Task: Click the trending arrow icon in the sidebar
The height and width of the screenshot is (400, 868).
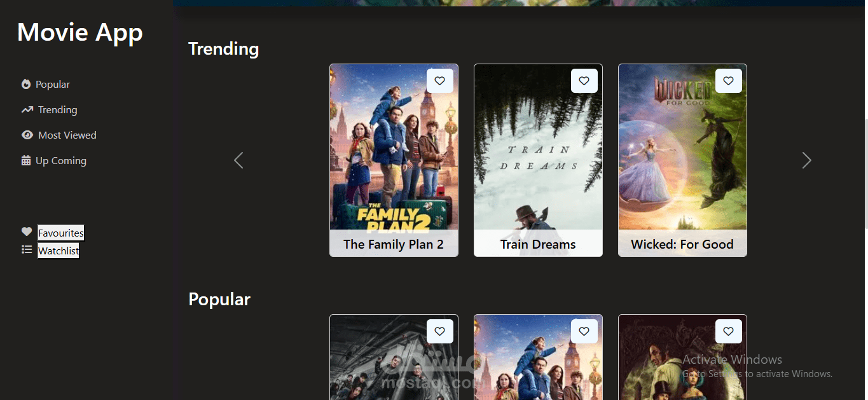Action: 27,109
